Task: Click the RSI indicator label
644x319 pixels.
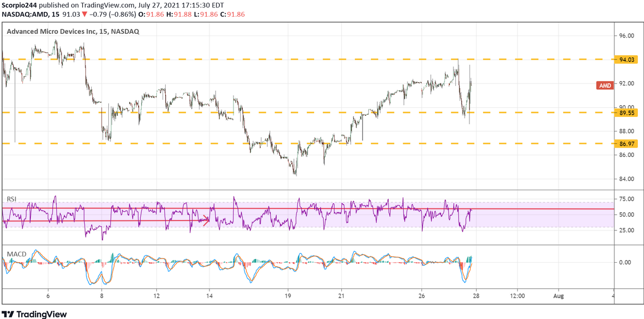Action: (11, 199)
